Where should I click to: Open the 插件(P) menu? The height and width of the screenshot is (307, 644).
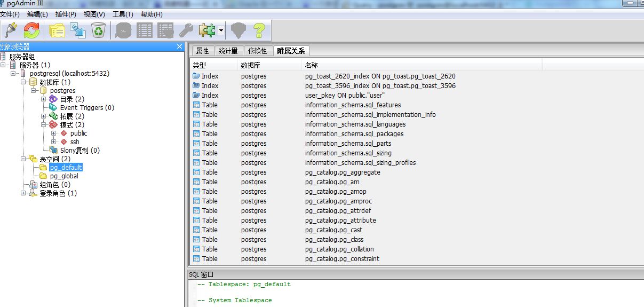click(66, 14)
